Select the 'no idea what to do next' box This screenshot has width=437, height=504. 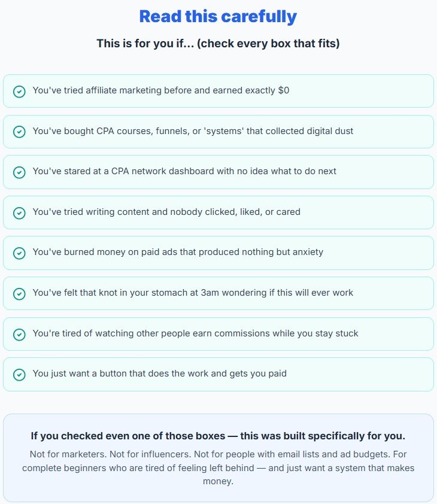tap(218, 172)
